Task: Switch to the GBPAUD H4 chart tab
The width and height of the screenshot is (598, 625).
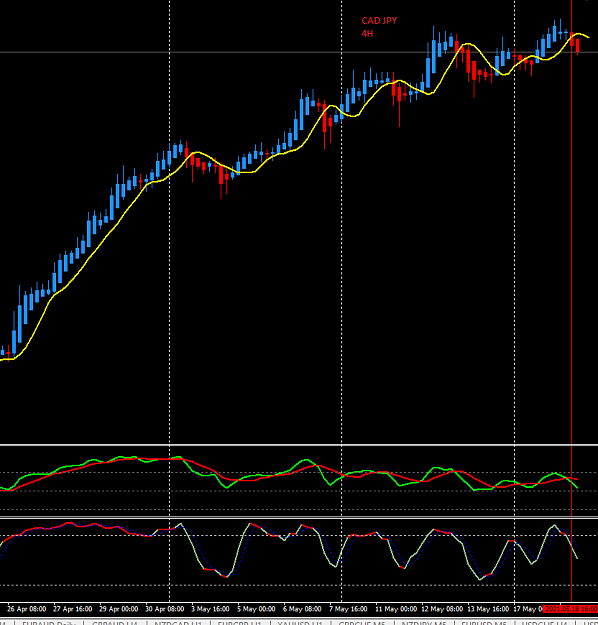Action: [x=115, y=623]
